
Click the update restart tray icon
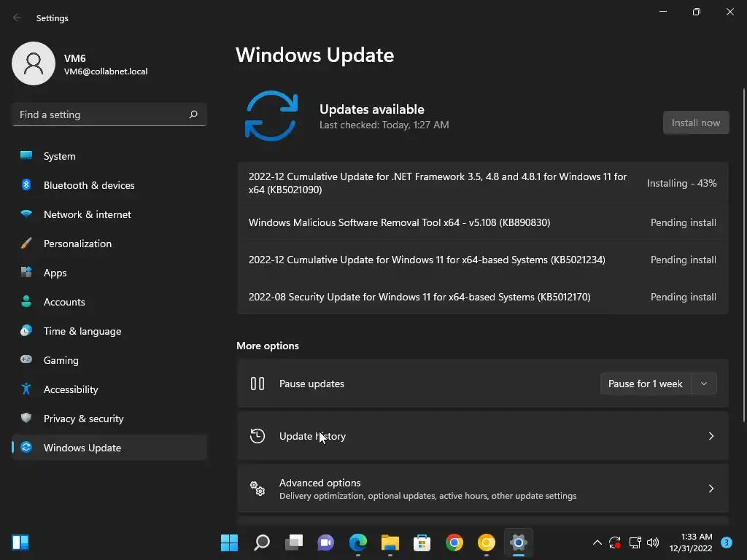coord(614,542)
